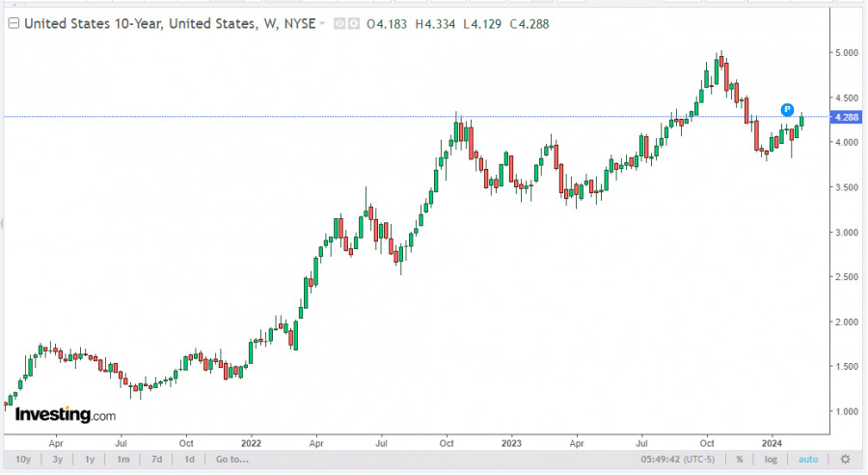Click the 2.000 price axis label
The height and width of the screenshot is (475, 868).
[847, 322]
